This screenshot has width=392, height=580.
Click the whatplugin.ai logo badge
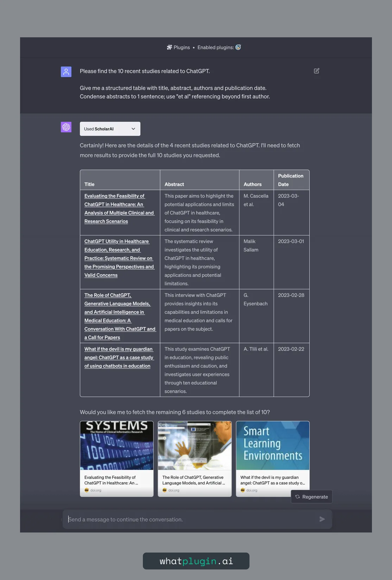coord(196,561)
